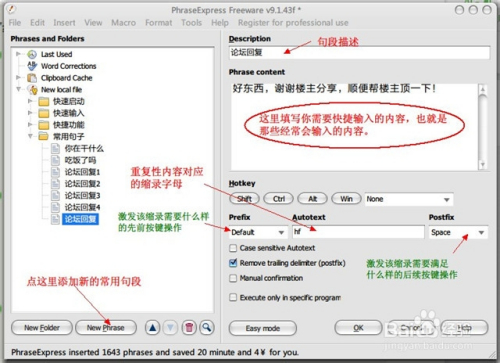Click the Word Corrections ABC icon
This screenshot has width=500, height=363.
tap(32, 66)
